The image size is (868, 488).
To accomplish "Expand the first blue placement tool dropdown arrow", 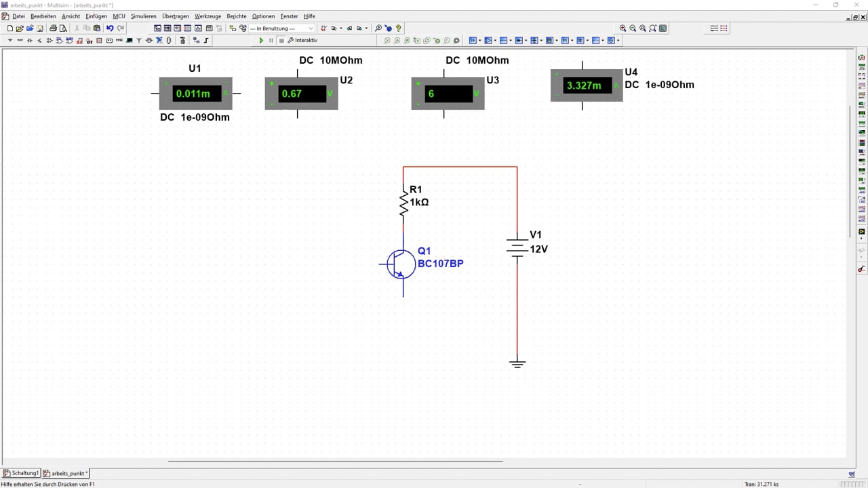I will pos(479,41).
